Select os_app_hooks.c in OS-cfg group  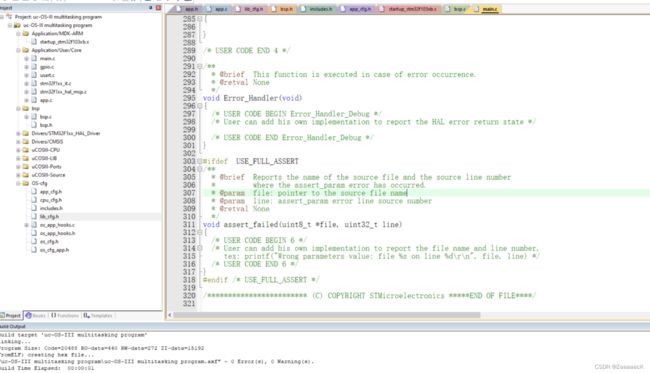tap(57, 225)
